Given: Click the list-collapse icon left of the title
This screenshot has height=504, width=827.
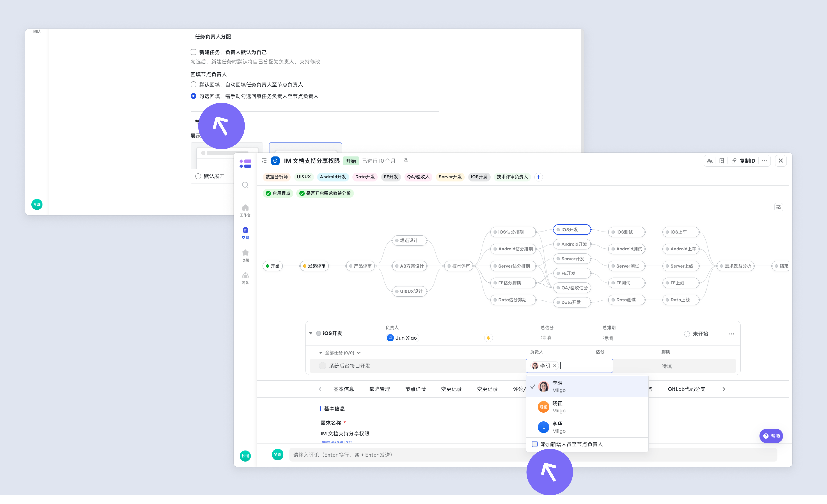Looking at the screenshot, I should point(264,161).
